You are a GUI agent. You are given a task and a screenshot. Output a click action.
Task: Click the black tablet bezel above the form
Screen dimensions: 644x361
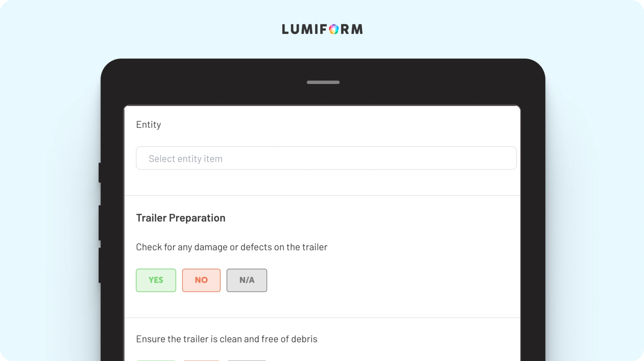coord(220,85)
